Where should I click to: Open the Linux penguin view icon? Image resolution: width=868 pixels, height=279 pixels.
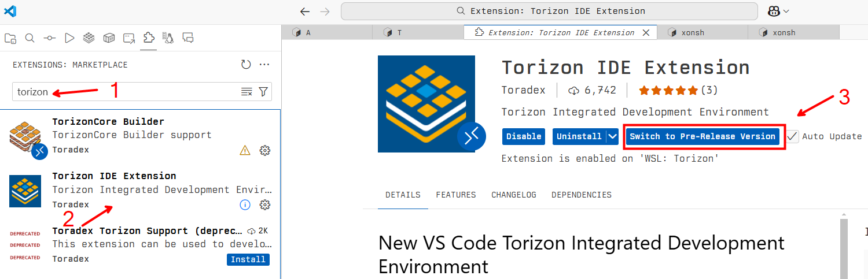(168, 38)
